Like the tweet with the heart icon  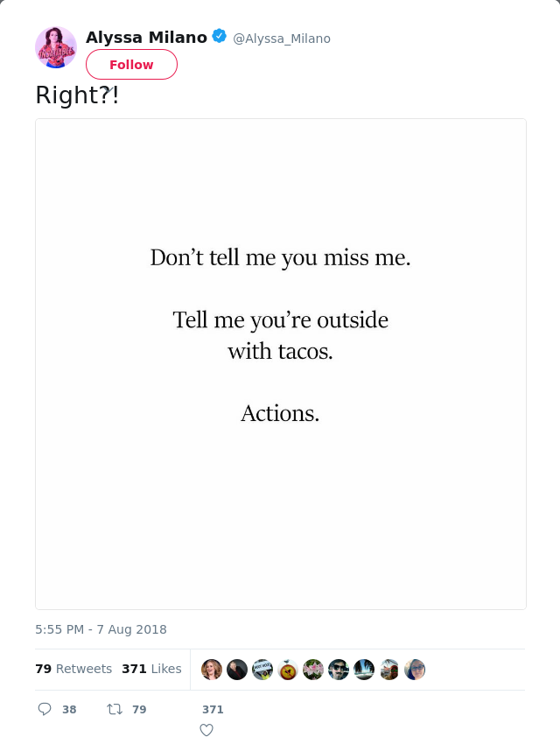[x=206, y=729]
